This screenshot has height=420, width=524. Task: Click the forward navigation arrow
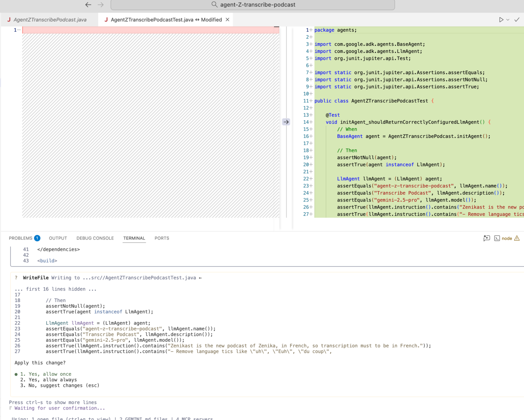tap(101, 5)
